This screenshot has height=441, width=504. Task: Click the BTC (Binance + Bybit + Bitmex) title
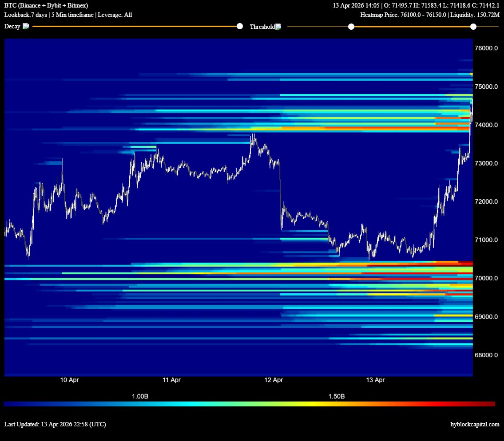point(46,6)
